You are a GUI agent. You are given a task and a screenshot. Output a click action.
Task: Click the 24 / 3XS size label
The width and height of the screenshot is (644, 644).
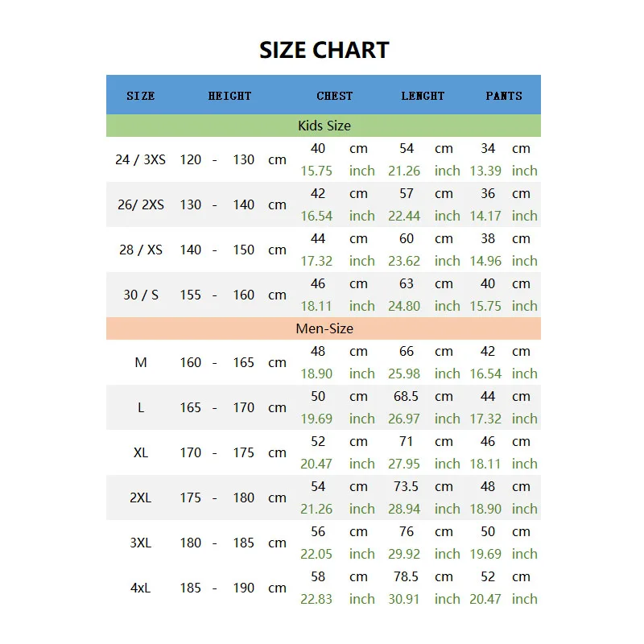pos(140,159)
